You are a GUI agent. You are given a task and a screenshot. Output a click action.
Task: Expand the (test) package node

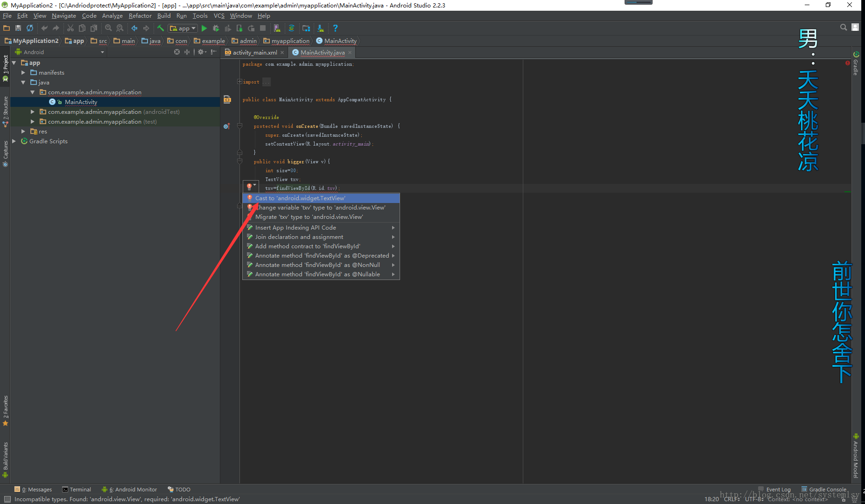pyautogui.click(x=33, y=121)
